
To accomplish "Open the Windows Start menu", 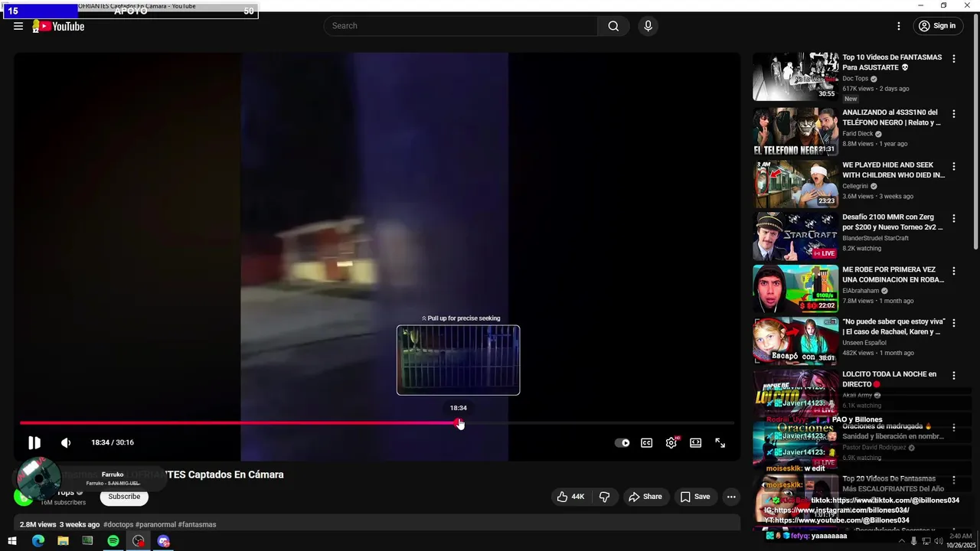I will (12, 541).
